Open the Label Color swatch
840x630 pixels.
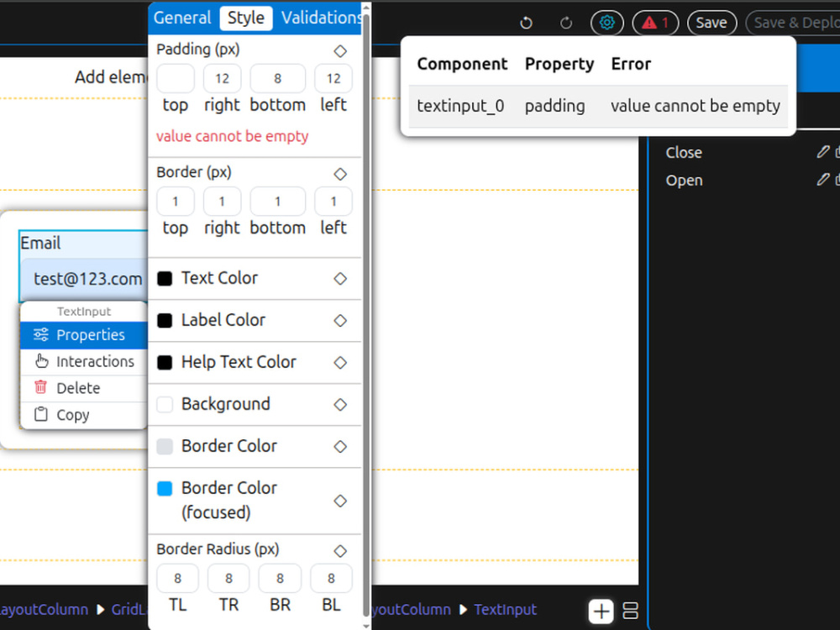(165, 320)
